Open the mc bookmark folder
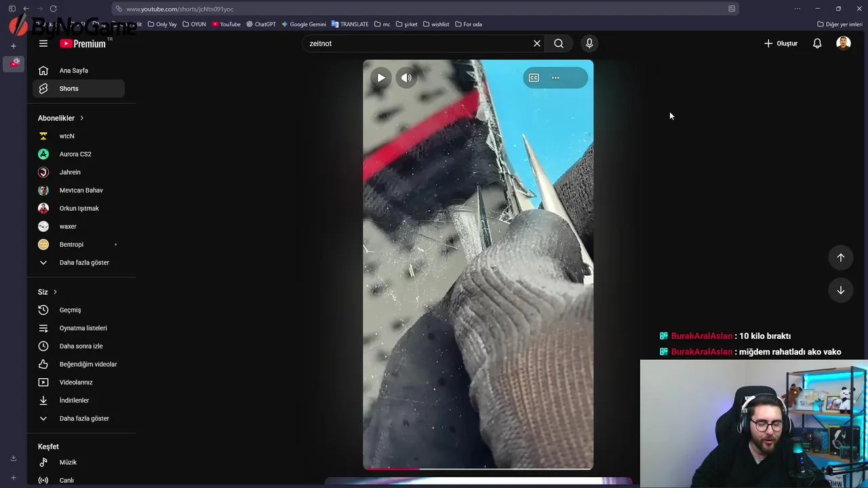 click(382, 24)
